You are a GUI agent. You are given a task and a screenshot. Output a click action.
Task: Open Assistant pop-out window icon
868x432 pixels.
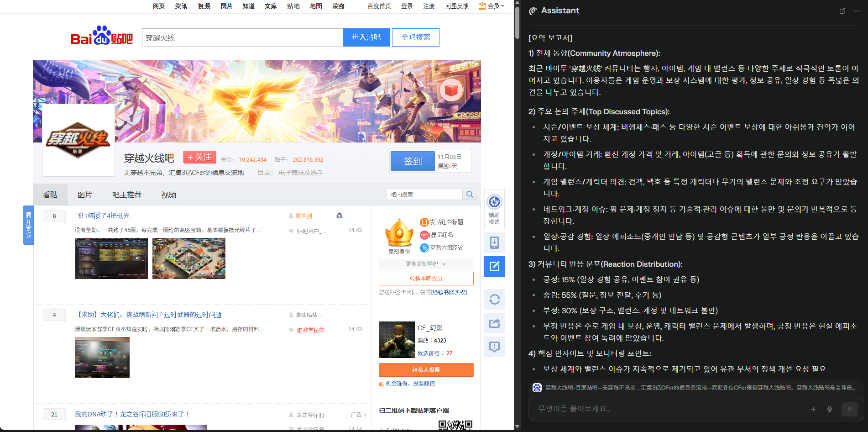click(x=842, y=11)
